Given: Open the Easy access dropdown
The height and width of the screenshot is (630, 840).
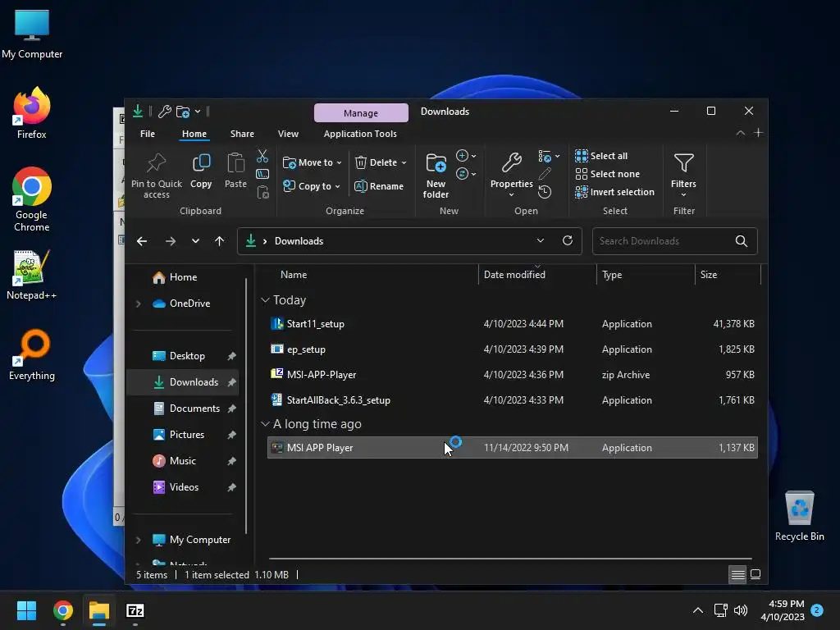Looking at the screenshot, I should pos(466,174).
